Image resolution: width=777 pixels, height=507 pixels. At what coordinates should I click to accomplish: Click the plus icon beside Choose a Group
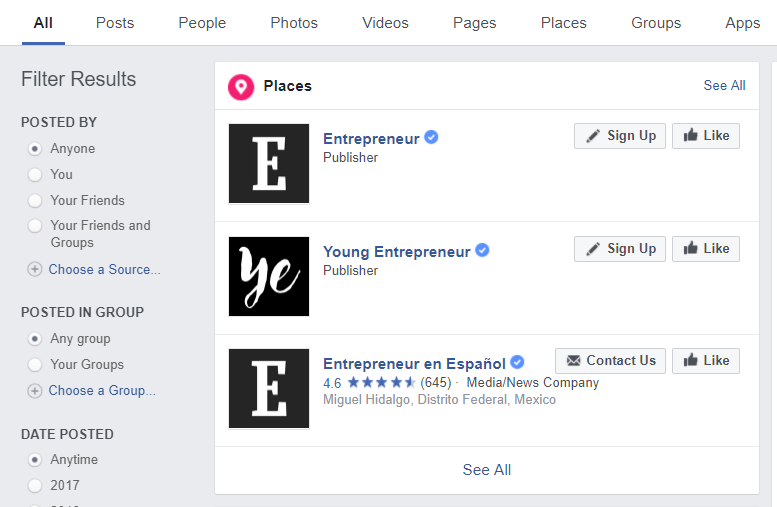click(x=35, y=391)
